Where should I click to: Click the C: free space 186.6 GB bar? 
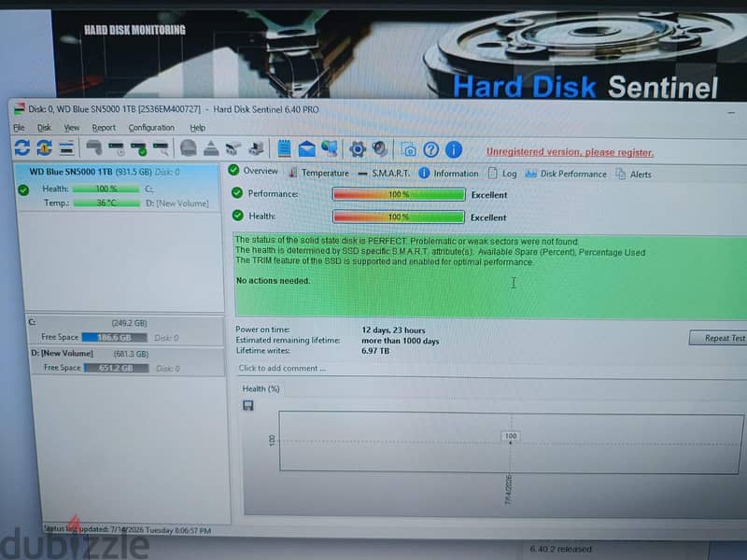tap(114, 338)
